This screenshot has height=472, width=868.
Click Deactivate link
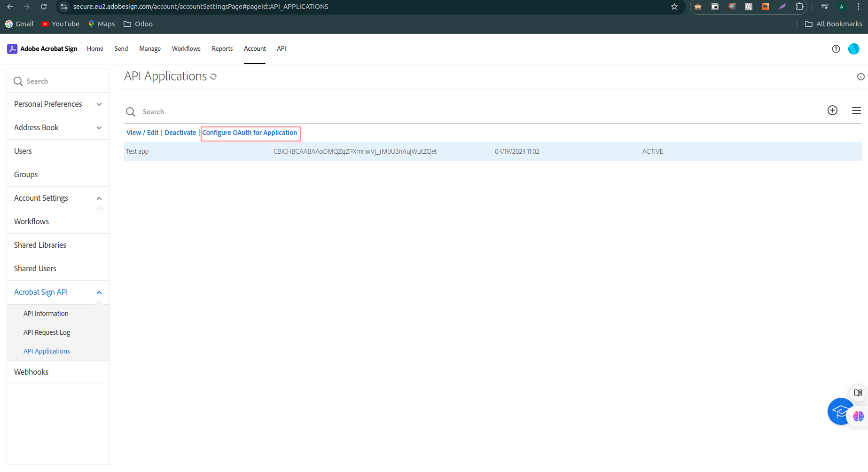click(180, 133)
